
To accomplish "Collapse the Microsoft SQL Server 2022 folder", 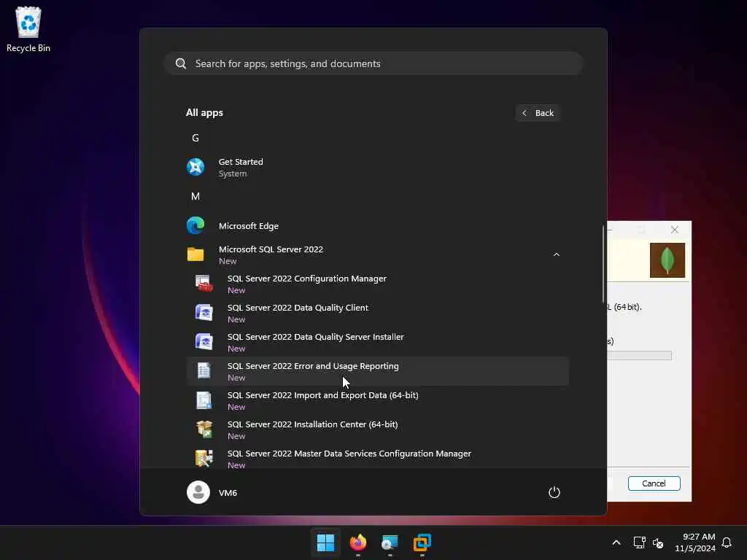I will [557, 254].
